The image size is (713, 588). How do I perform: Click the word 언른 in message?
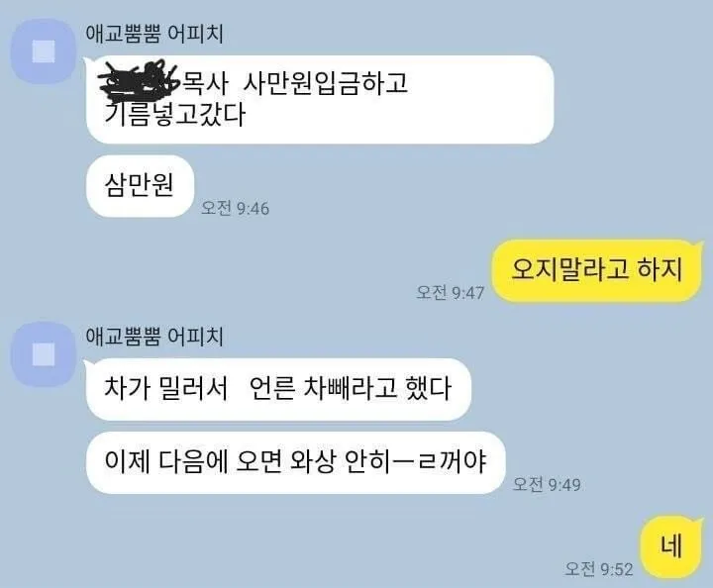click(x=272, y=389)
